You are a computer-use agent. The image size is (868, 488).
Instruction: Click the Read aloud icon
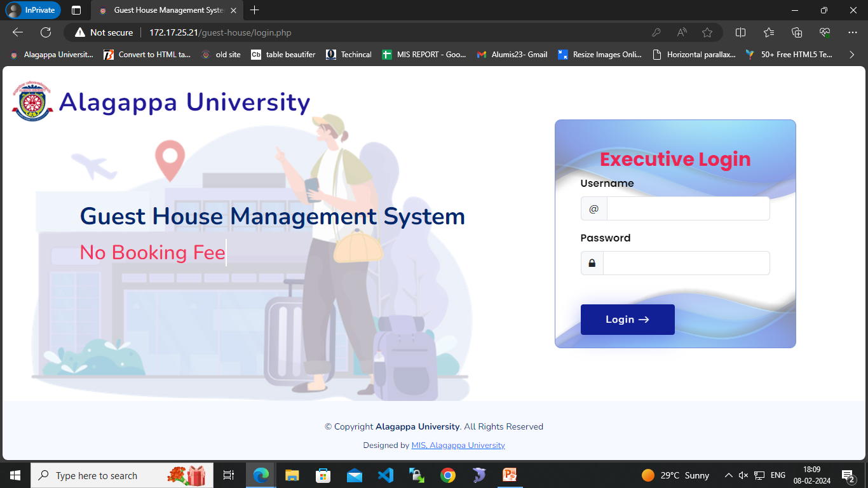[x=682, y=32]
